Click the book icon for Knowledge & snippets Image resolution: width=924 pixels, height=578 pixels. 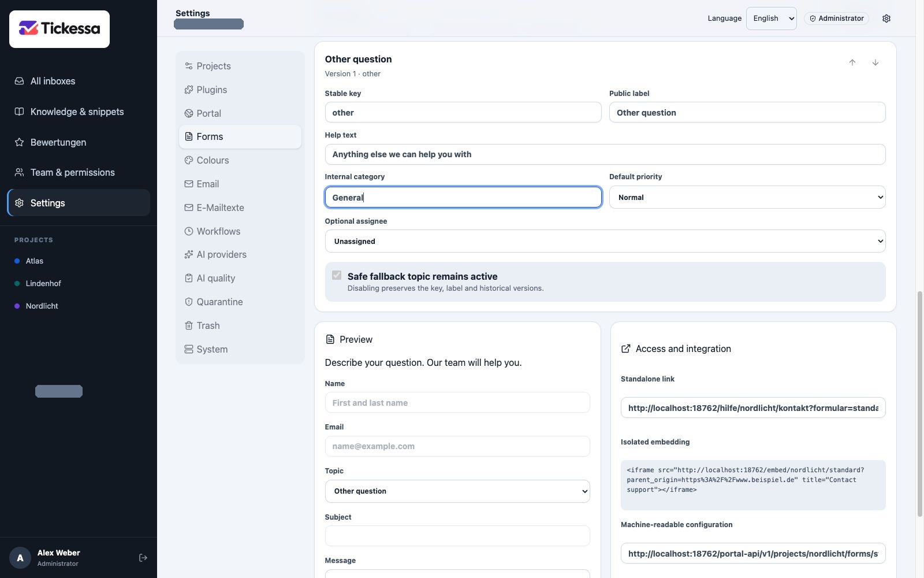point(19,112)
